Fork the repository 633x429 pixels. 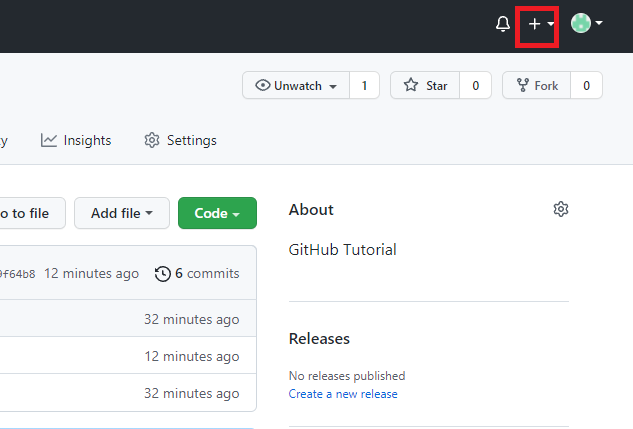pyautogui.click(x=537, y=86)
